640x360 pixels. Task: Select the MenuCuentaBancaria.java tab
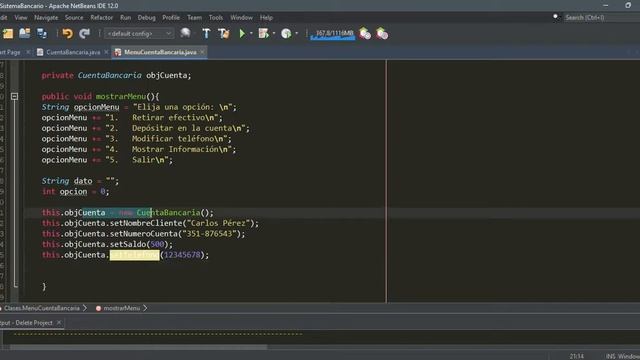point(160,52)
